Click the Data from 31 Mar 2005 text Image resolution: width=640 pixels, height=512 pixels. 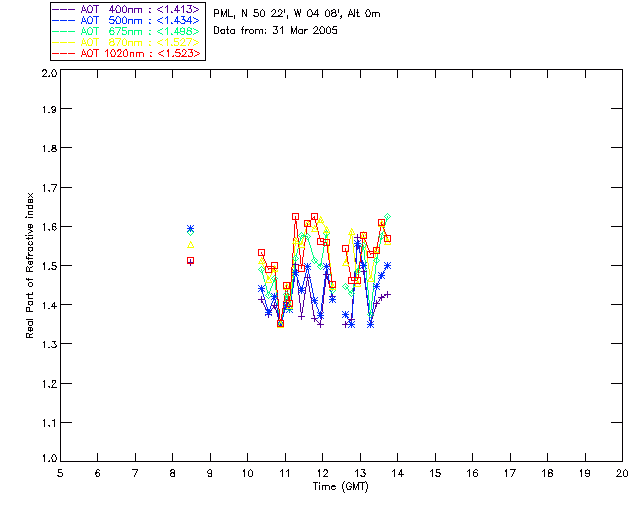click(x=276, y=31)
